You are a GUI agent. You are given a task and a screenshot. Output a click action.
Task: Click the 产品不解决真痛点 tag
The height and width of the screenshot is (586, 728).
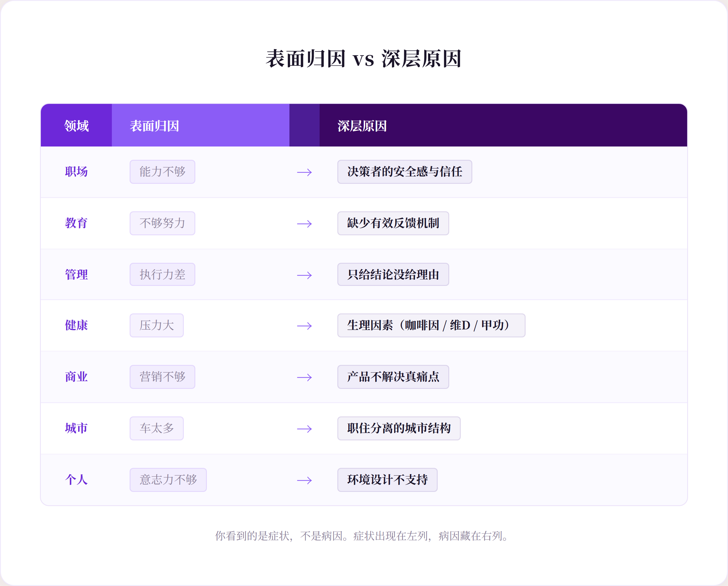(x=393, y=377)
